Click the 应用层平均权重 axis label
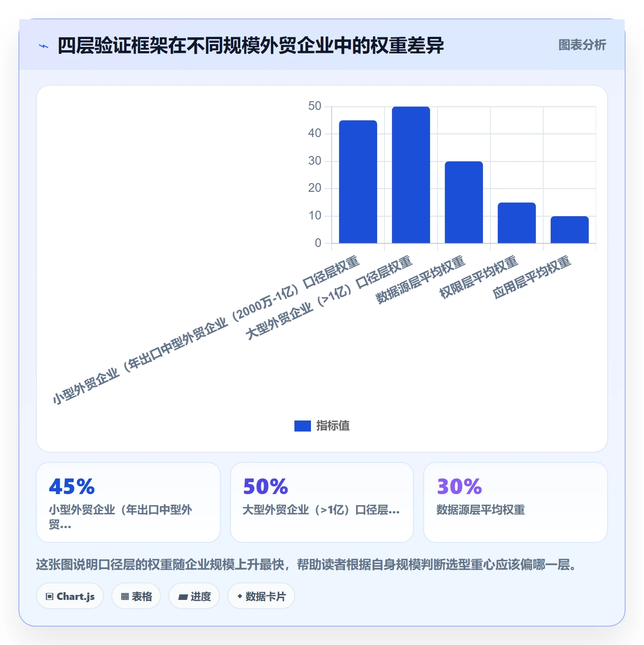The width and height of the screenshot is (644, 645). (531, 277)
